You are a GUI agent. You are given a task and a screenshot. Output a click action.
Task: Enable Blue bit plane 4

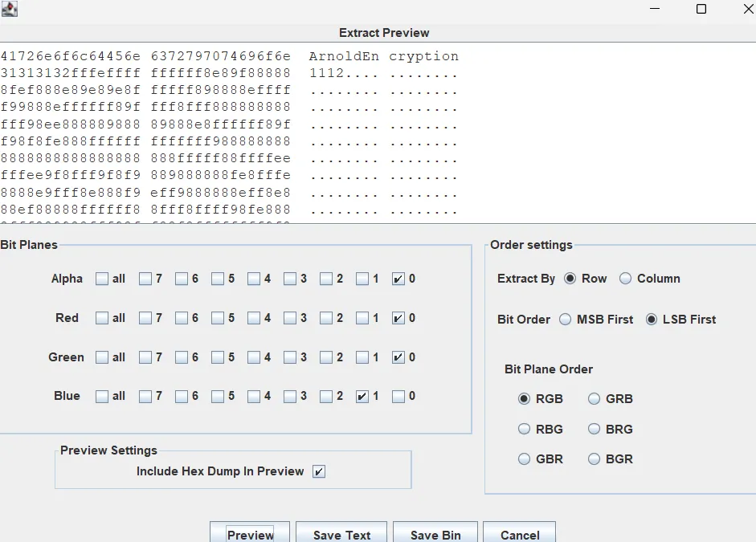point(254,397)
